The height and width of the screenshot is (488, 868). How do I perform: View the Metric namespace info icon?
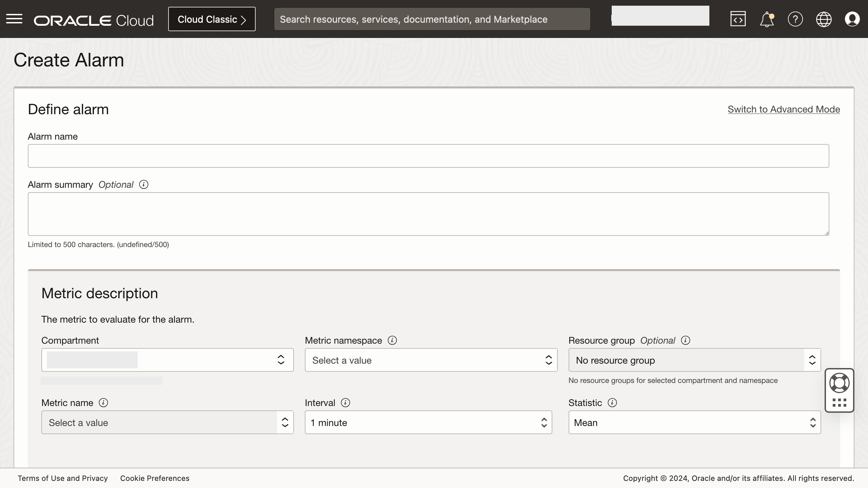click(392, 340)
